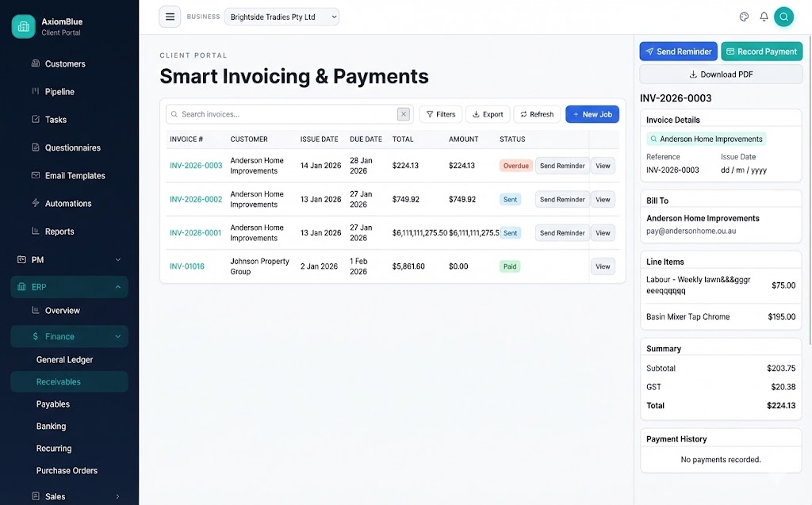Click the hamburger menu beside Business
The width and height of the screenshot is (812, 505).
[x=170, y=16]
